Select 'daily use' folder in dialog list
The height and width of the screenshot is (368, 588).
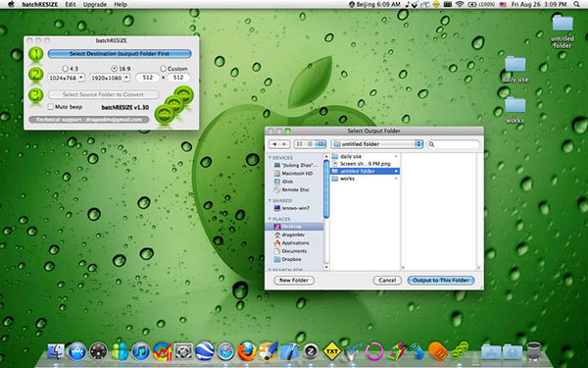365,156
